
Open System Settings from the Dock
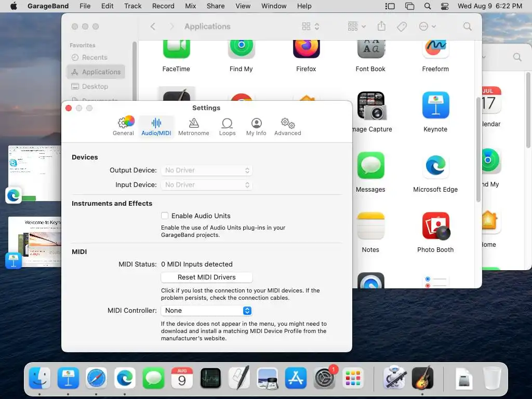tap(324, 378)
